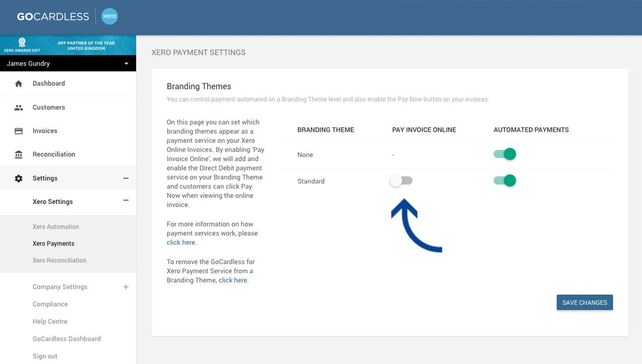The height and width of the screenshot is (364, 642).
Task: Click Sign out
Action: tap(45, 356)
